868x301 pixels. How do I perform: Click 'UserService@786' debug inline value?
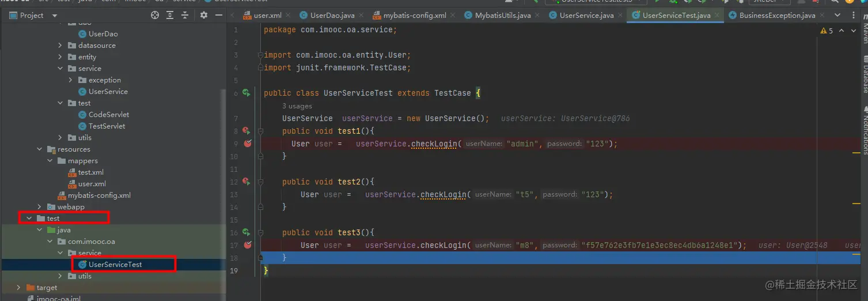pyautogui.click(x=596, y=118)
